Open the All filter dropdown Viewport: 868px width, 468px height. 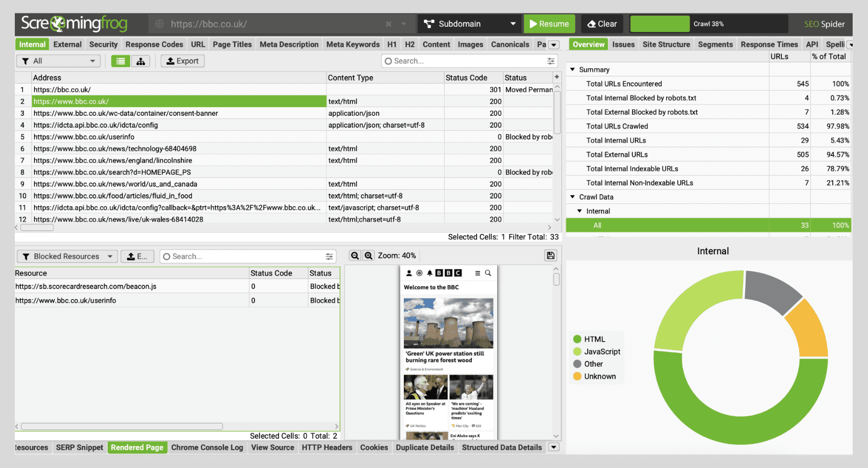pos(58,61)
